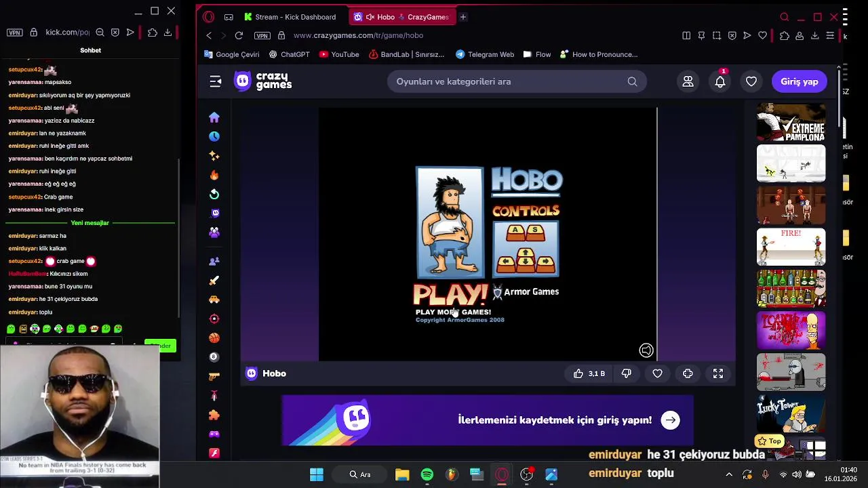Click the search magnifier icon in search box
868x488 pixels.
pos(632,81)
